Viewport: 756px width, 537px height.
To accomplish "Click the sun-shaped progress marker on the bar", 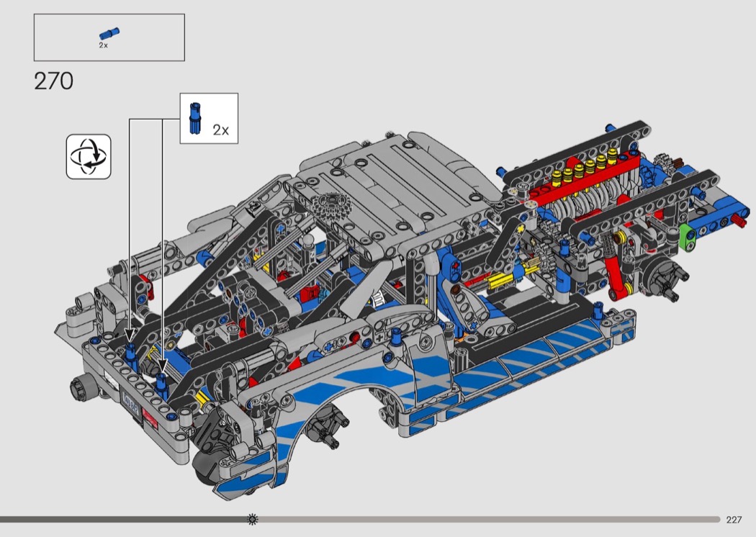I will 253,519.
